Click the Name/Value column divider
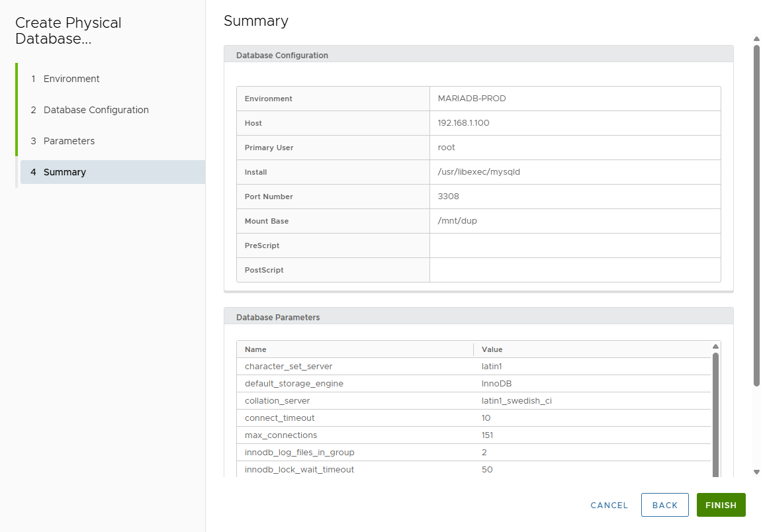 pyautogui.click(x=474, y=349)
